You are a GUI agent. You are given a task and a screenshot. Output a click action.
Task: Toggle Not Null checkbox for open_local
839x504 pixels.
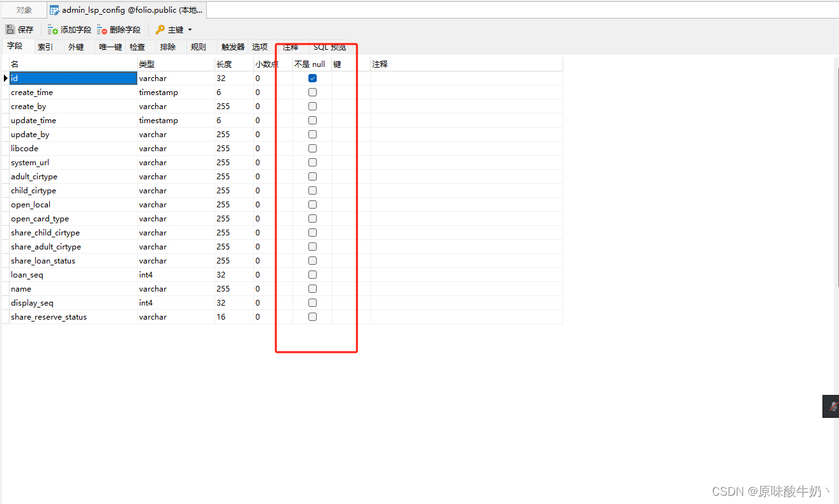point(312,204)
